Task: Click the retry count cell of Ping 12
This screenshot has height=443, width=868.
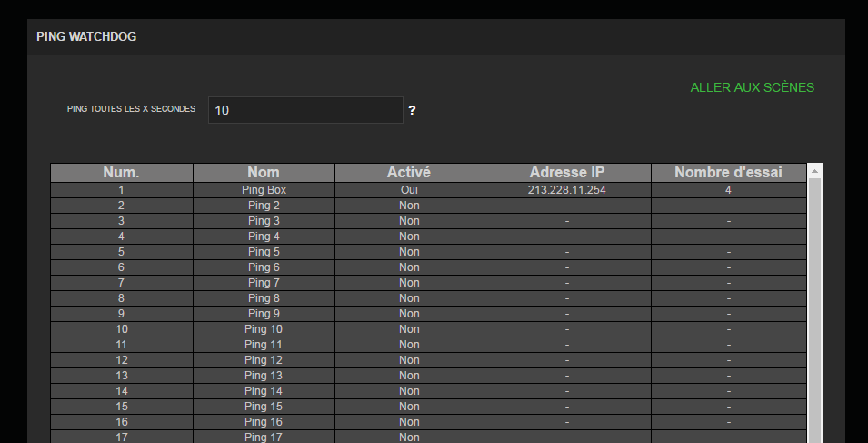Action: point(728,360)
